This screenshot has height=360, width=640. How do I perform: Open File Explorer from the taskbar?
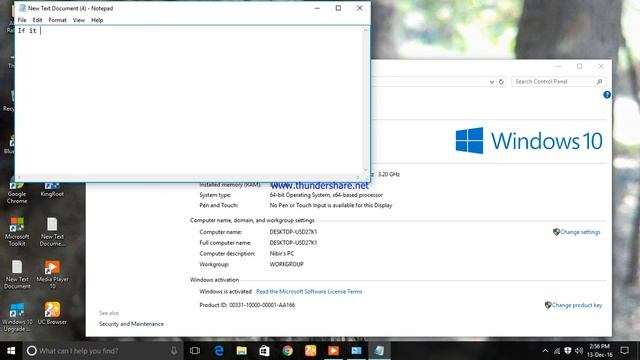point(242,351)
